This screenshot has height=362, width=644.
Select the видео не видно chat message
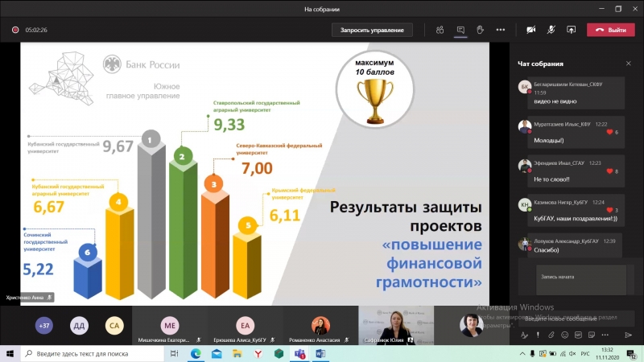[x=576, y=93]
